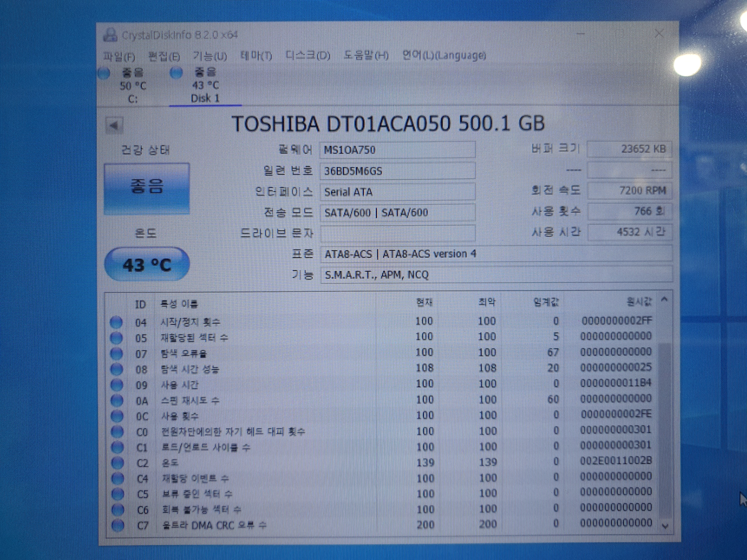Click the 현재 column header

click(424, 302)
